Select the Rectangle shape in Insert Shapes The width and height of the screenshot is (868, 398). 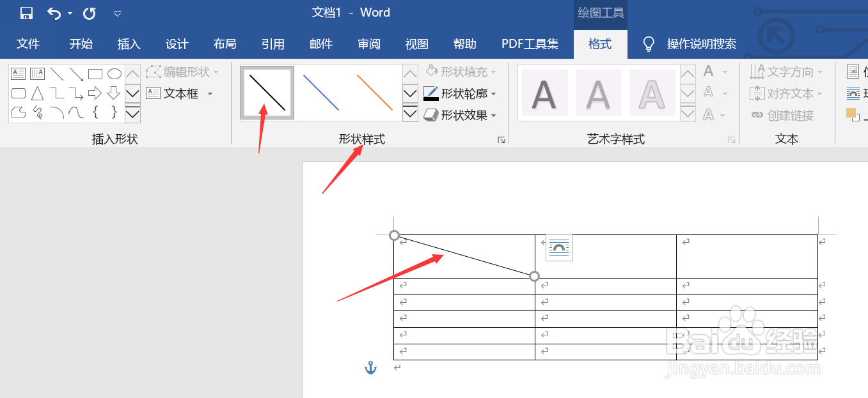point(95,73)
